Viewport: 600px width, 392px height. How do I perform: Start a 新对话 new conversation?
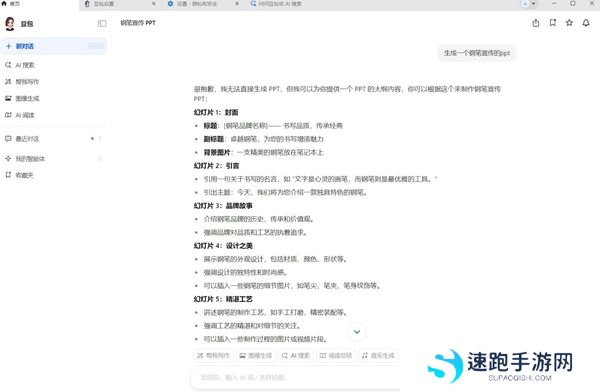(x=54, y=46)
